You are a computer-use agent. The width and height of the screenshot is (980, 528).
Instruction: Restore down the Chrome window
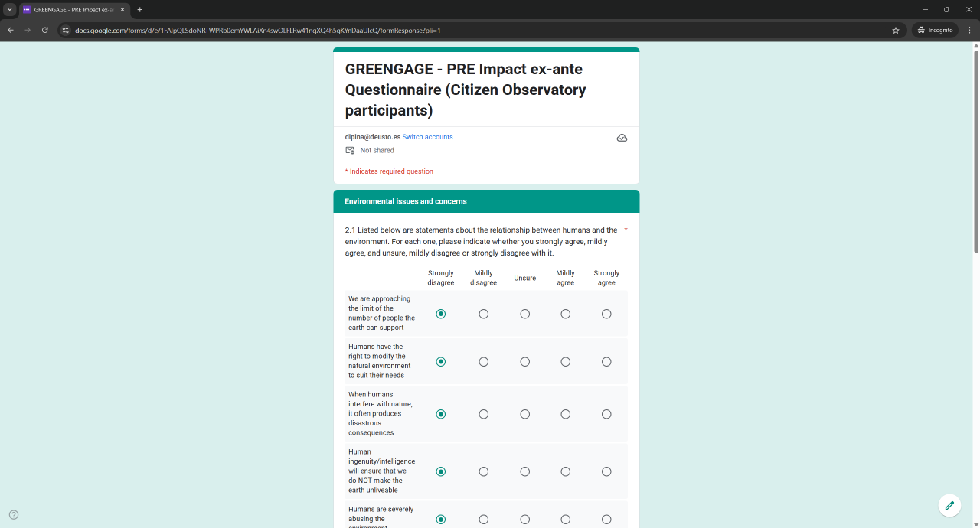(946, 10)
